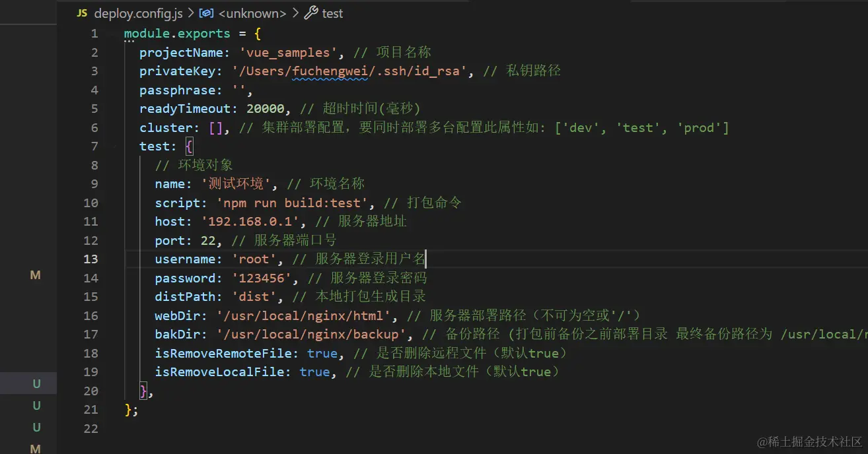Open the <unknown> breadcrumb dropdown
Screen dimensions: 868x454
click(x=254, y=13)
